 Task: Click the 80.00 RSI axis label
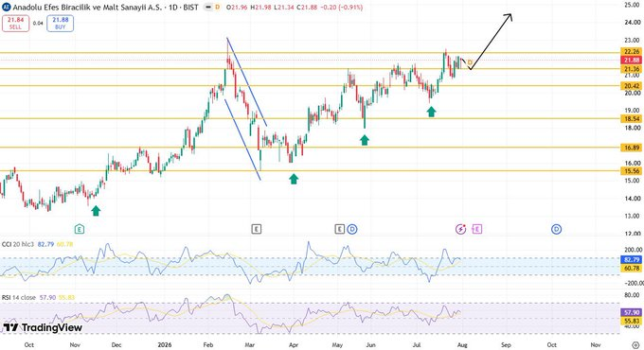tap(632, 294)
